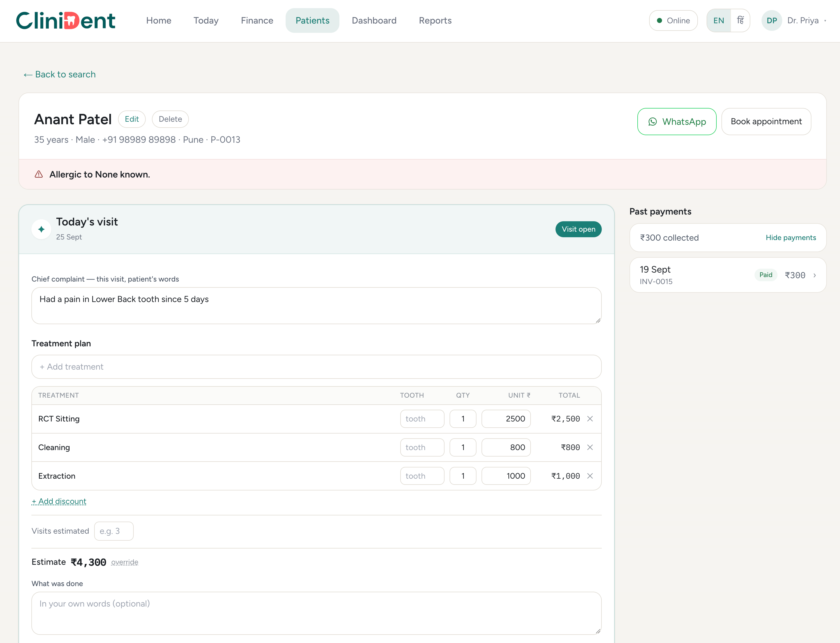
Task: Open the Dr. Priya user menu arrow
Action: coord(825,21)
